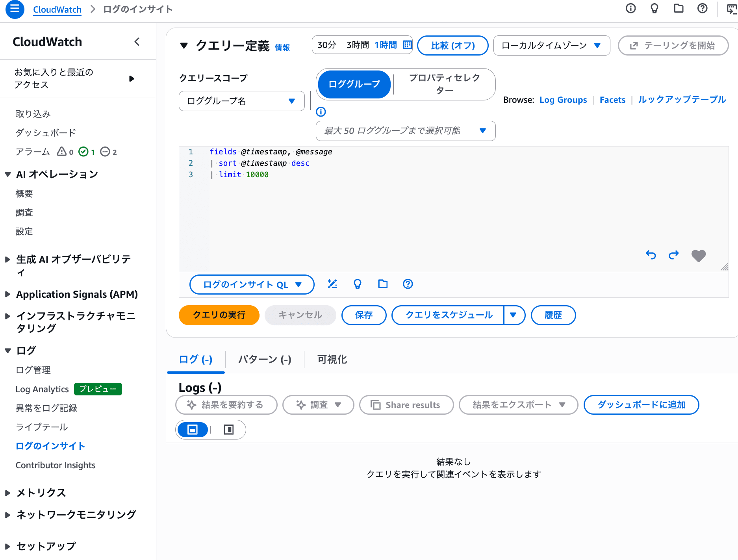
Task: Open the パターン results tab
Action: click(264, 359)
